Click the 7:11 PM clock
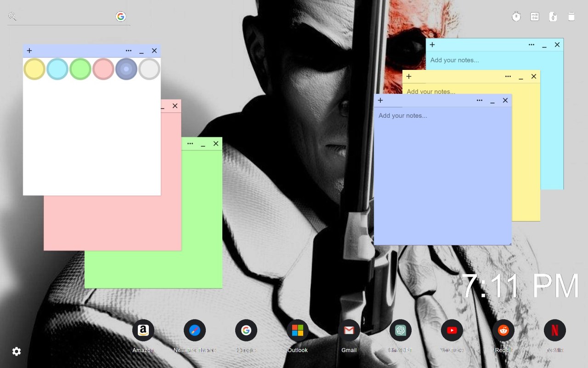This screenshot has height=368, width=588. pyautogui.click(x=520, y=286)
